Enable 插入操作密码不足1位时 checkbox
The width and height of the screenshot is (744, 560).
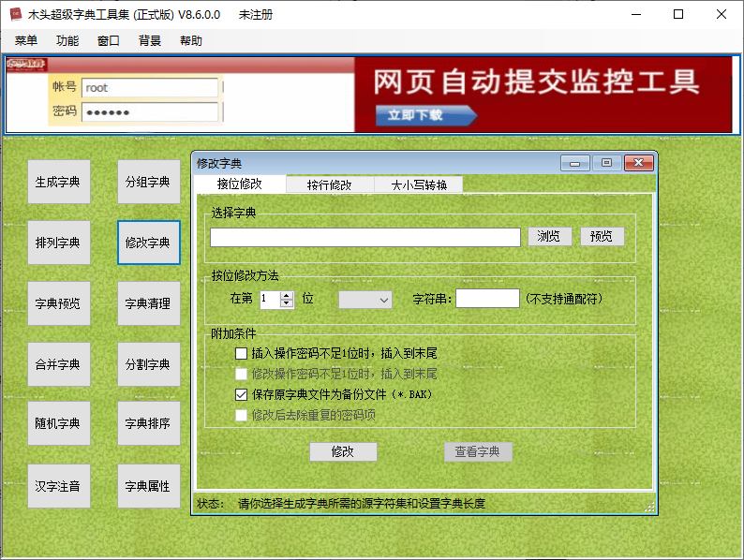pyautogui.click(x=242, y=354)
